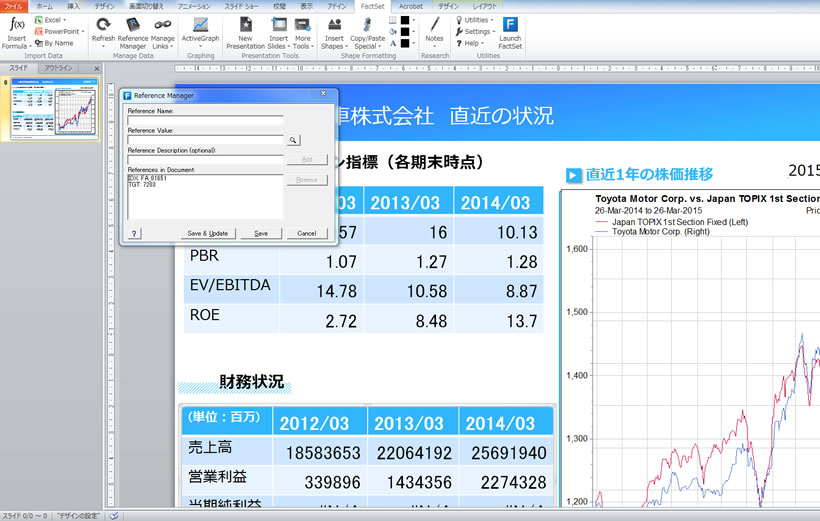Cancel the Reference Manager dialog
Viewport: 820px width, 521px height.
point(307,233)
